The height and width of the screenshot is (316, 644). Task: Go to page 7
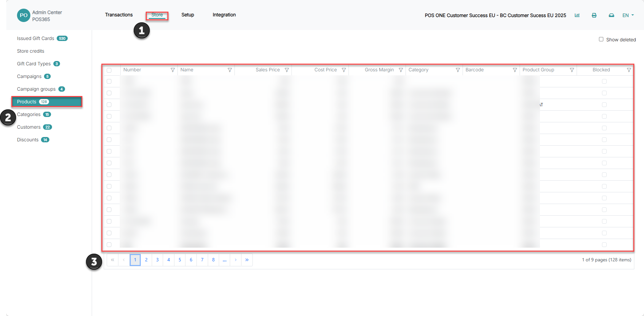pyautogui.click(x=202, y=260)
